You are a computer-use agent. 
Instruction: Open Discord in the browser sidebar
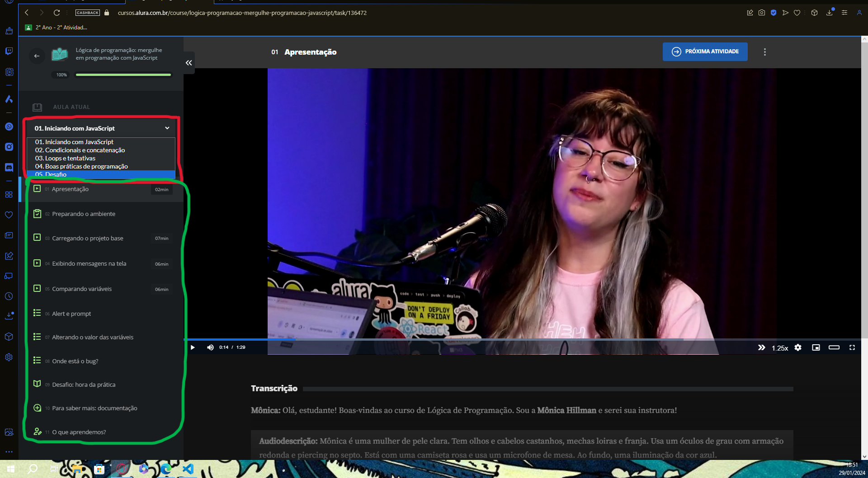(x=9, y=167)
